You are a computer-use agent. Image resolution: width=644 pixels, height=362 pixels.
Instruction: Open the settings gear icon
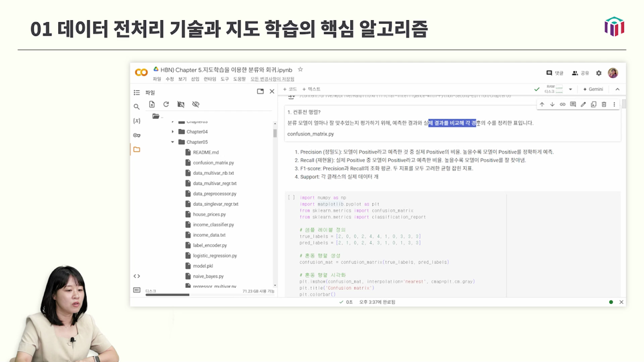[x=599, y=73]
